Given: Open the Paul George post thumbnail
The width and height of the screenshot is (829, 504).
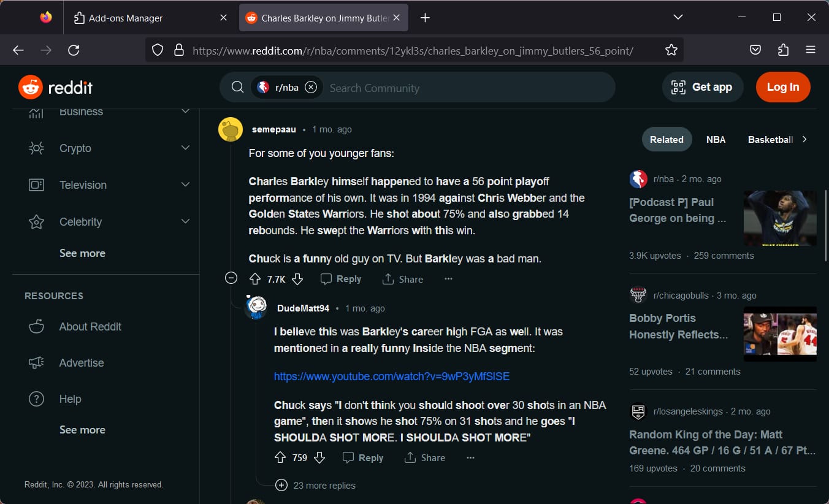Looking at the screenshot, I should click(780, 218).
